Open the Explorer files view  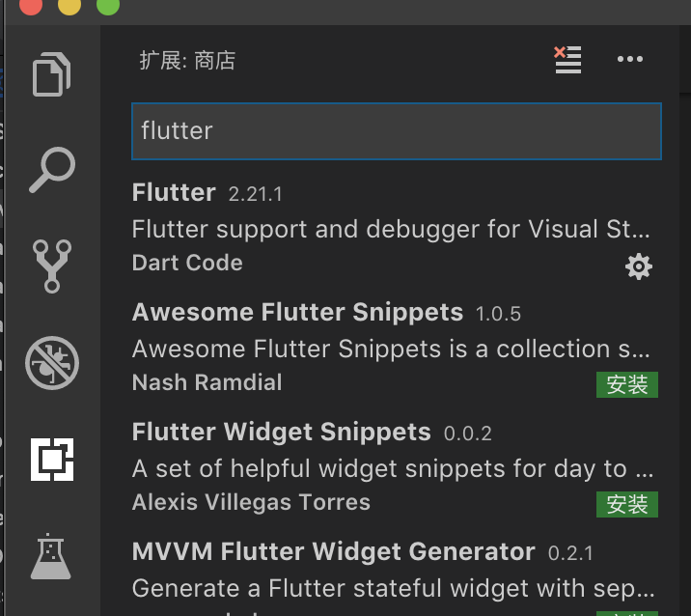click(51, 73)
